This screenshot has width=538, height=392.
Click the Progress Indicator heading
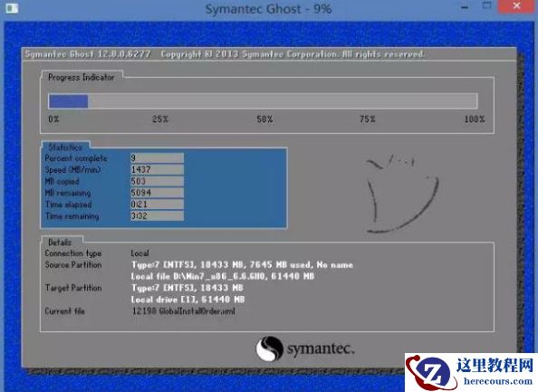tap(82, 78)
